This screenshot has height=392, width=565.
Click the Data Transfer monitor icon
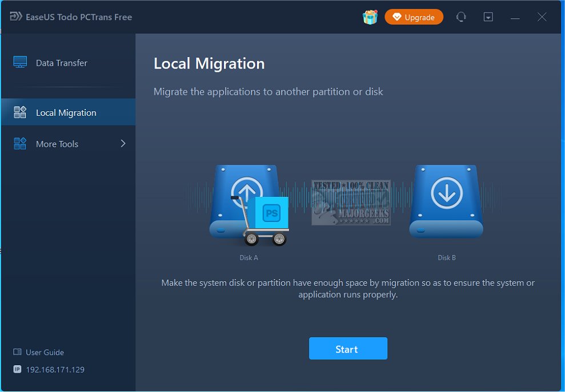pyautogui.click(x=20, y=62)
